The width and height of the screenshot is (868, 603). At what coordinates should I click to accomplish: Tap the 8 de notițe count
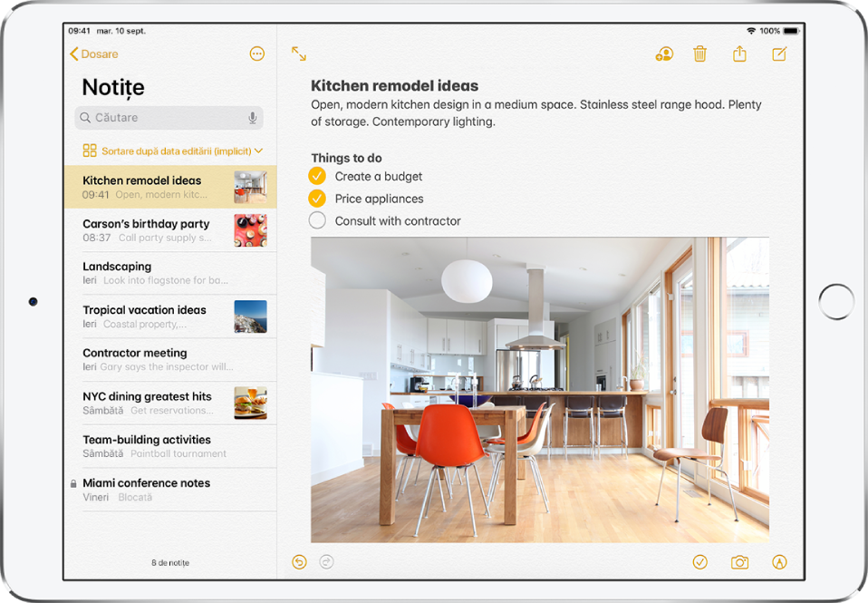(170, 562)
